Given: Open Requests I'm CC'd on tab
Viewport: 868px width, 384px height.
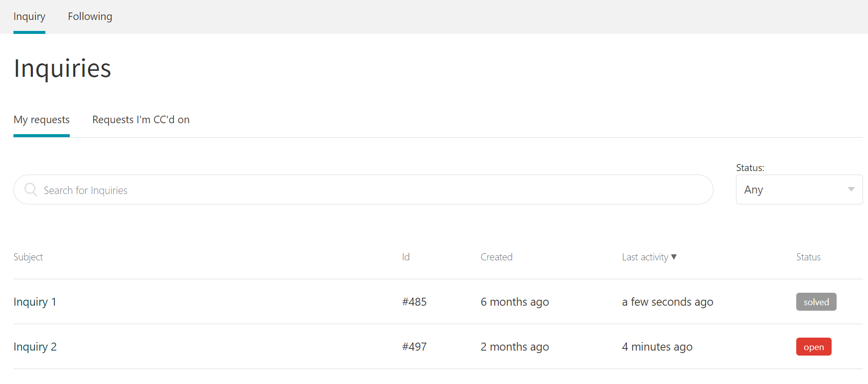Looking at the screenshot, I should point(141,120).
